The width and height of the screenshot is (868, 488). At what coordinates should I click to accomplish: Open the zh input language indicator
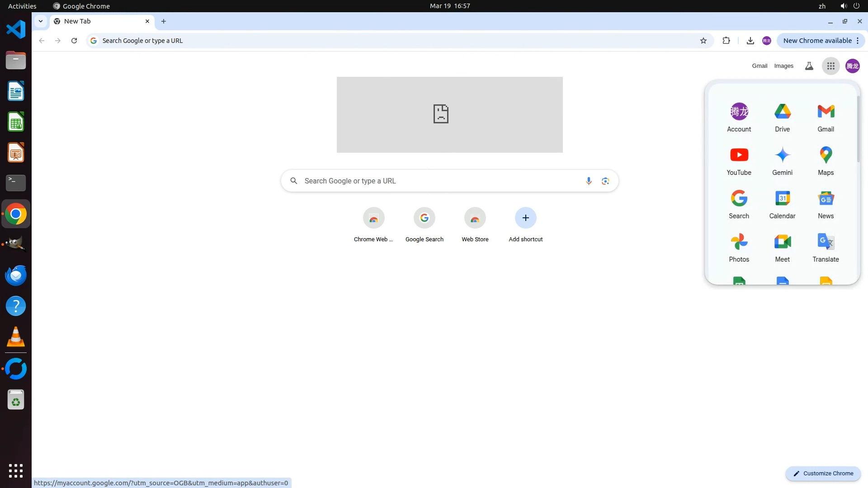822,6
